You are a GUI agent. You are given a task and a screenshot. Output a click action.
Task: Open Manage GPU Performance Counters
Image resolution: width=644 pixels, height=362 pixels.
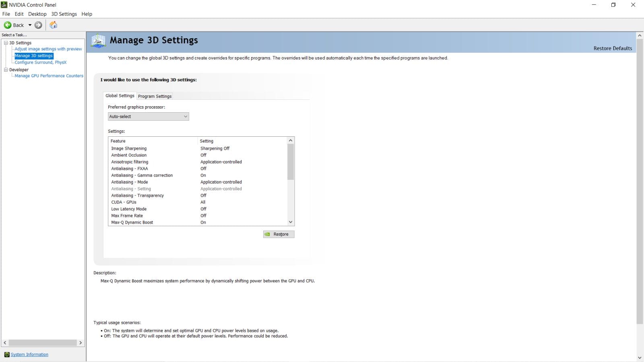click(49, 76)
